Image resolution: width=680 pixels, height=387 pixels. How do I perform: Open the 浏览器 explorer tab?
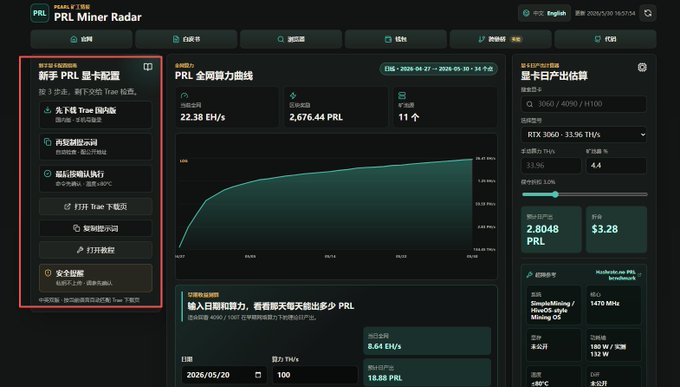point(291,39)
